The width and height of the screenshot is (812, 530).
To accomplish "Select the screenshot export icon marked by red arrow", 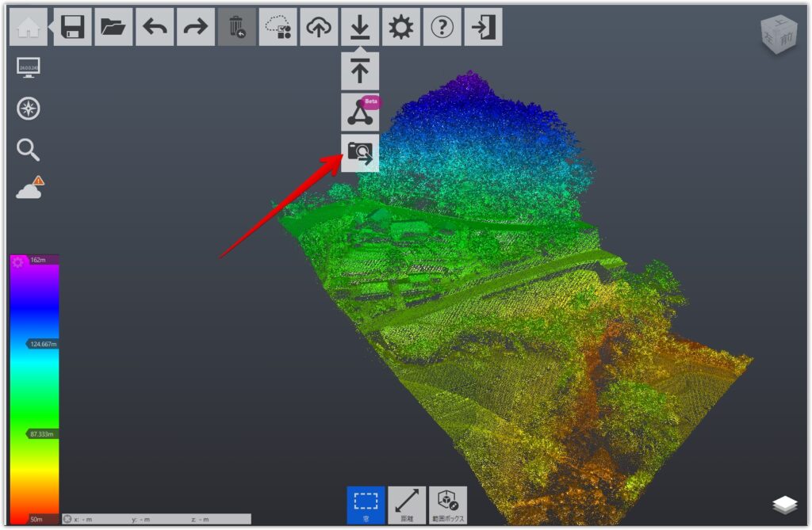I will tap(361, 152).
